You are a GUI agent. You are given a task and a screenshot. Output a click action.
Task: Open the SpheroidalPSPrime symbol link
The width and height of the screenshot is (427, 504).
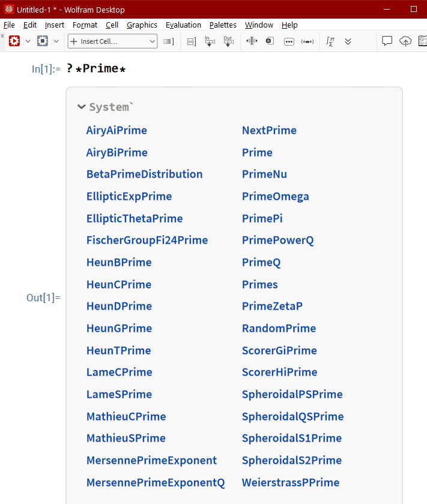pos(292,394)
